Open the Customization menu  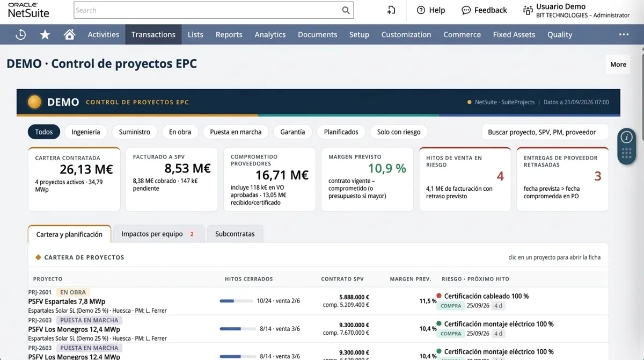pyautogui.click(x=406, y=34)
